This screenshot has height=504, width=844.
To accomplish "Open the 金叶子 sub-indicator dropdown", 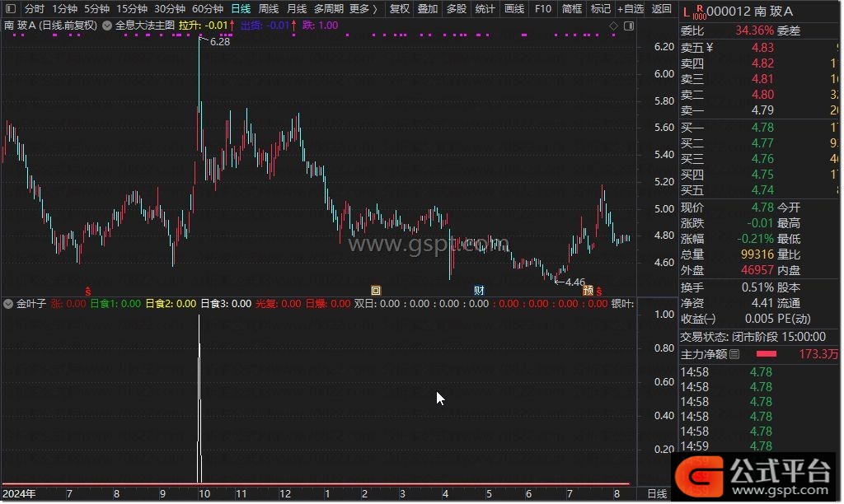I will point(8,304).
